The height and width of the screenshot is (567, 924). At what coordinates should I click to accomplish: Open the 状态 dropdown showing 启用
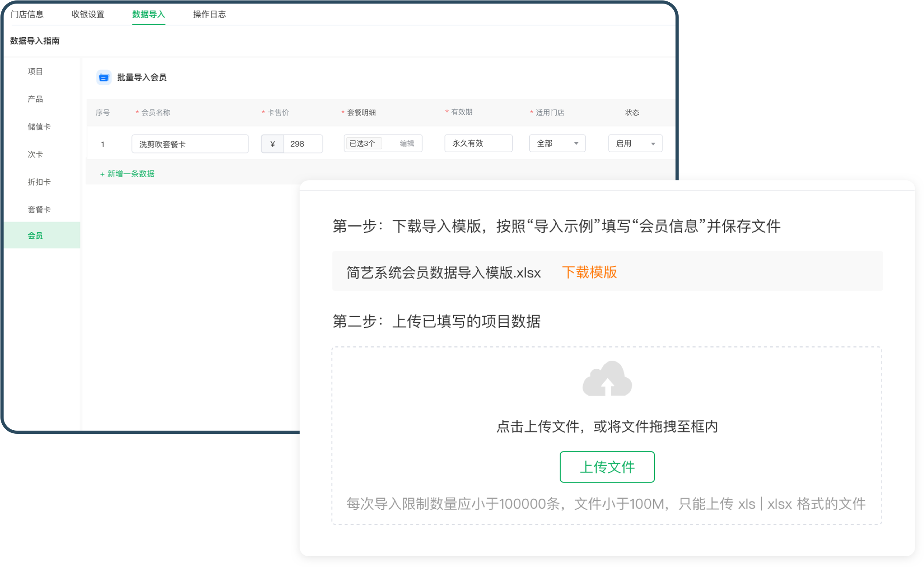pos(635,144)
